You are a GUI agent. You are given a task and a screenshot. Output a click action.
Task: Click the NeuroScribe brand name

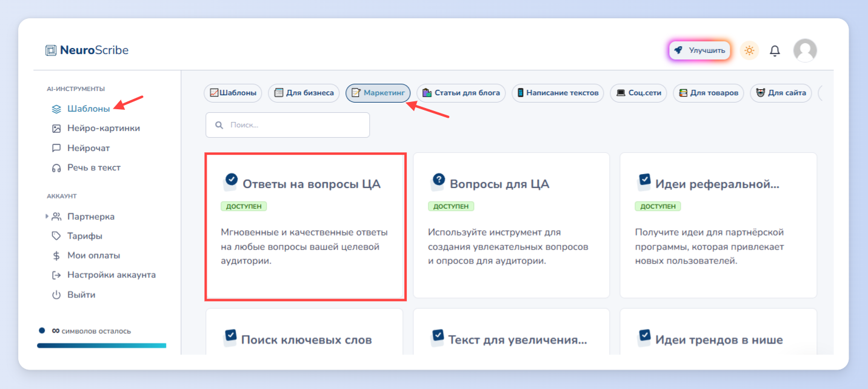[94, 50]
